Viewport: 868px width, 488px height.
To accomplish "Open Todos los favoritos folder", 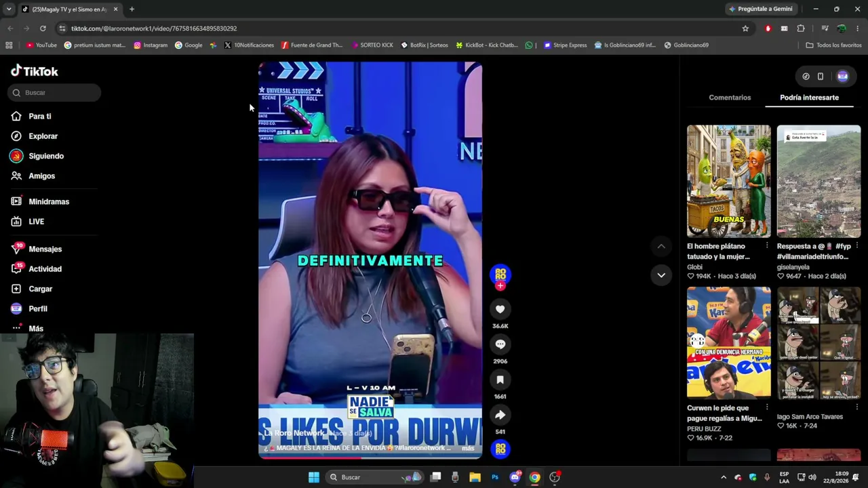I will pos(833,45).
